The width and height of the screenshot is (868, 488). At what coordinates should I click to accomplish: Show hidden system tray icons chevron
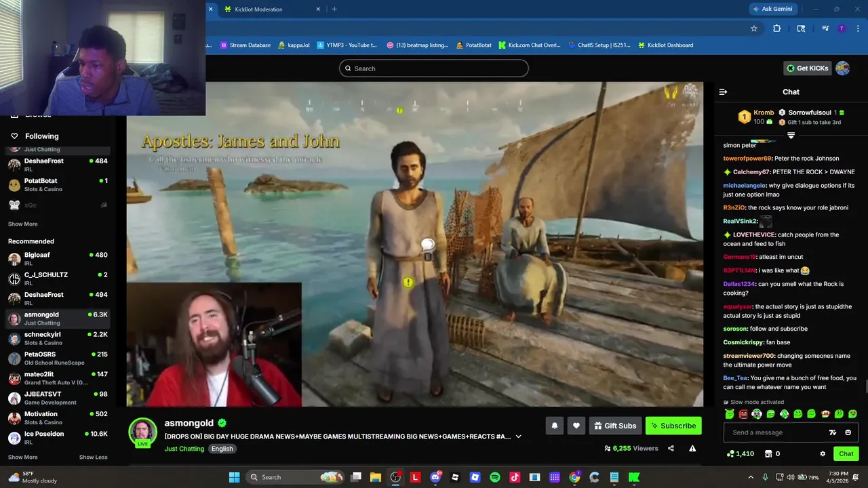pos(752,477)
